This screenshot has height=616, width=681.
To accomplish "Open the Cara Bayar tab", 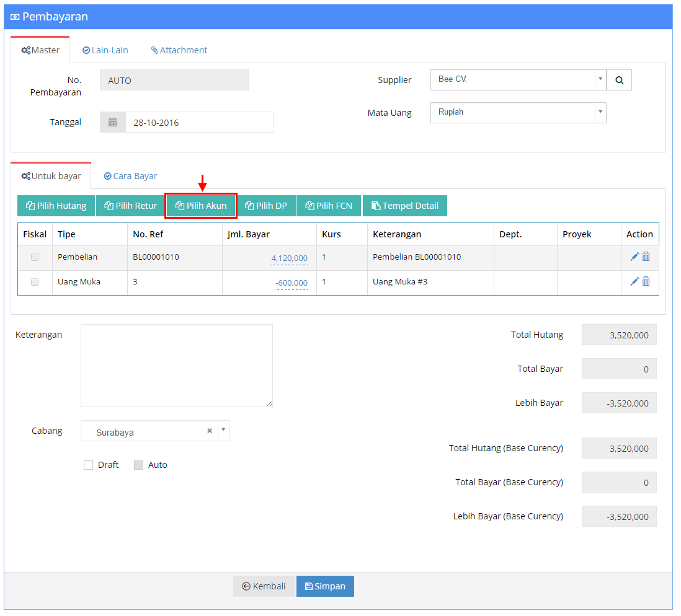I will (131, 177).
